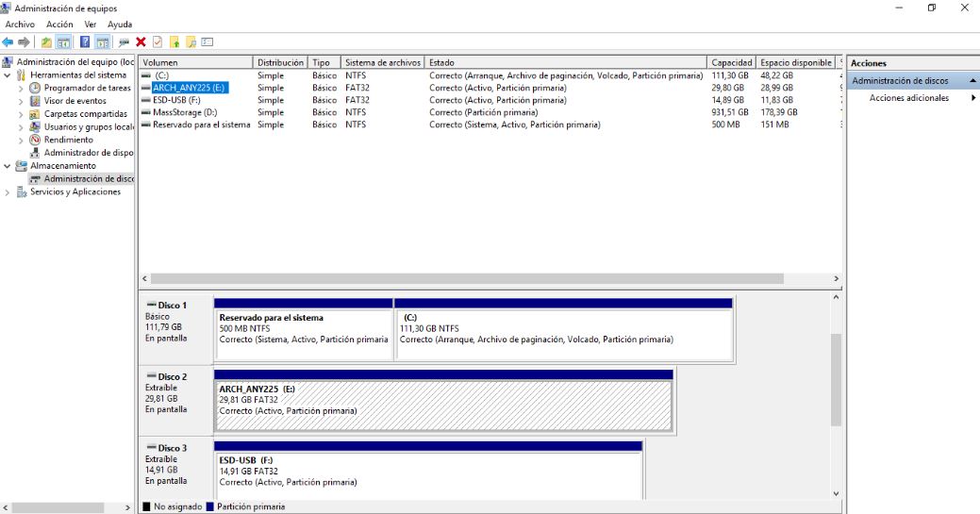The width and height of the screenshot is (980, 514).
Task: Click the Programador de tareas clock icon
Action: tap(35, 88)
